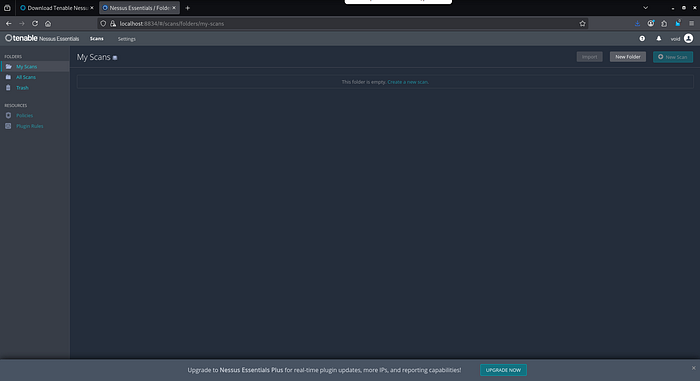
Task: Click the padlock site-info icon
Action: [x=113, y=24]
